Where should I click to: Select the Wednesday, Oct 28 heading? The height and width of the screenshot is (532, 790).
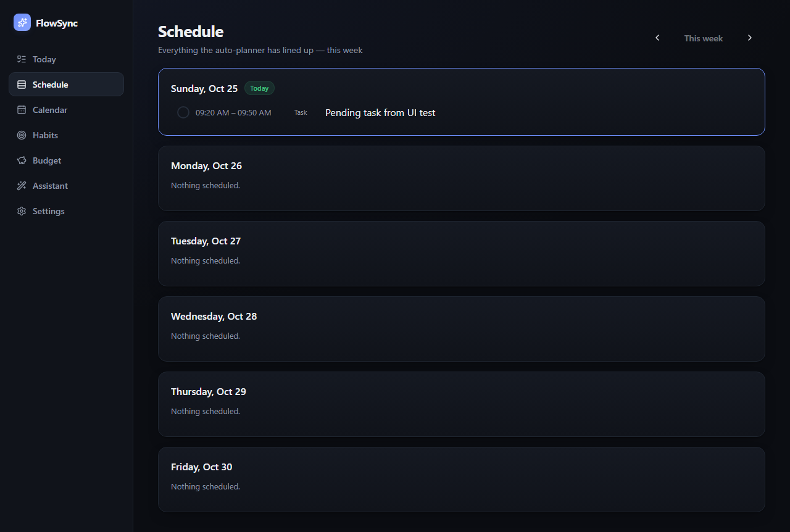(214, 317)
